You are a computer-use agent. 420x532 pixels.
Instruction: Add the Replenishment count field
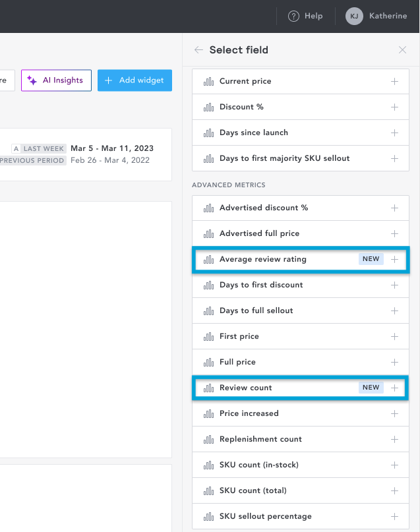pyautogui.click(x=394, y=439)
